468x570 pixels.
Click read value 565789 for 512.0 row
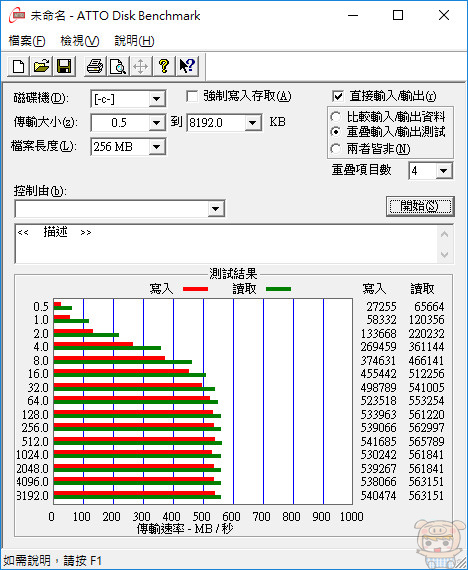pos(426,442)
